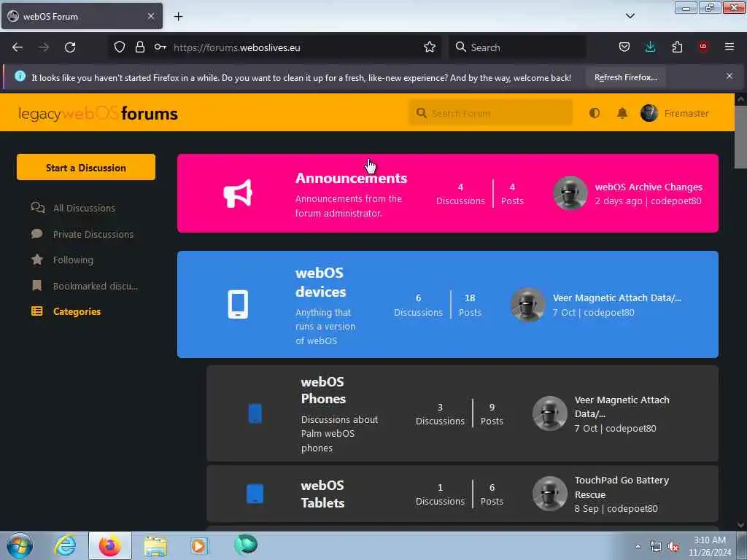Image resolution: width=747 pixels, height=560 pixels.
Task: Open the TouchPad Go Battery Rescue discussion
Action: 622,487
